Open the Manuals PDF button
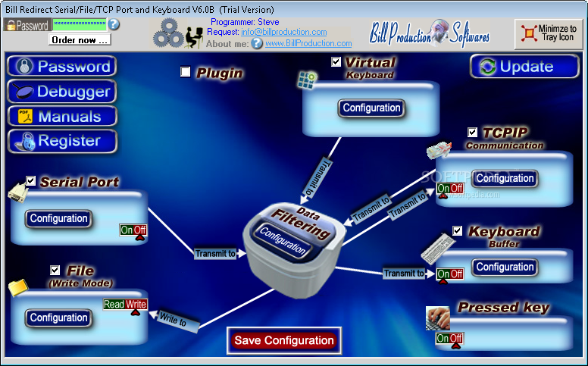Screen dimensions: 588x366 (x=62, y=116)
